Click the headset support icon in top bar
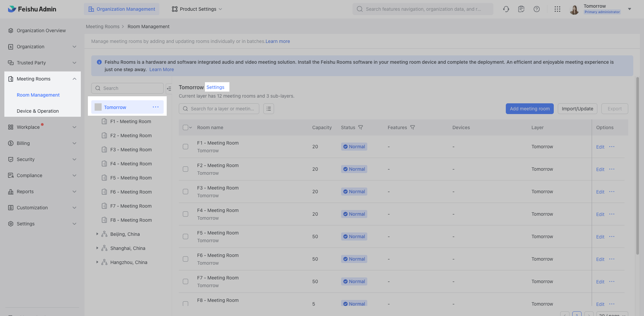 coord(506,9)
